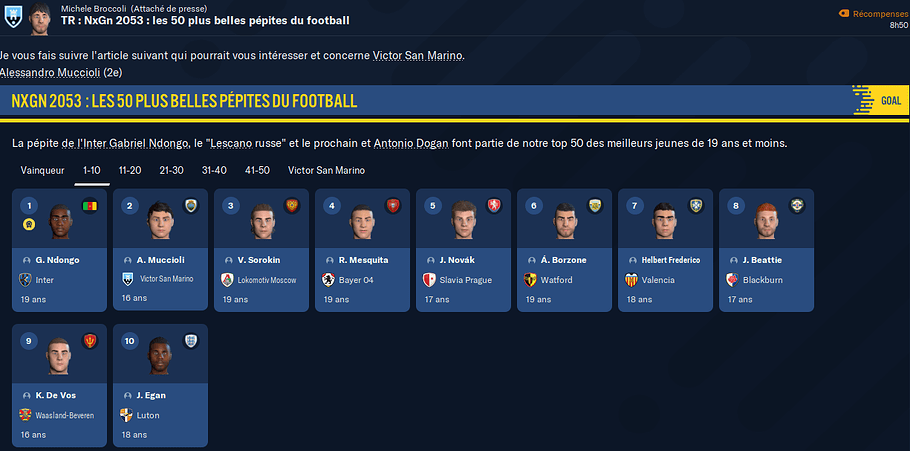Click the Valencia club badge
910x451 pixels.
click(632, 280)
